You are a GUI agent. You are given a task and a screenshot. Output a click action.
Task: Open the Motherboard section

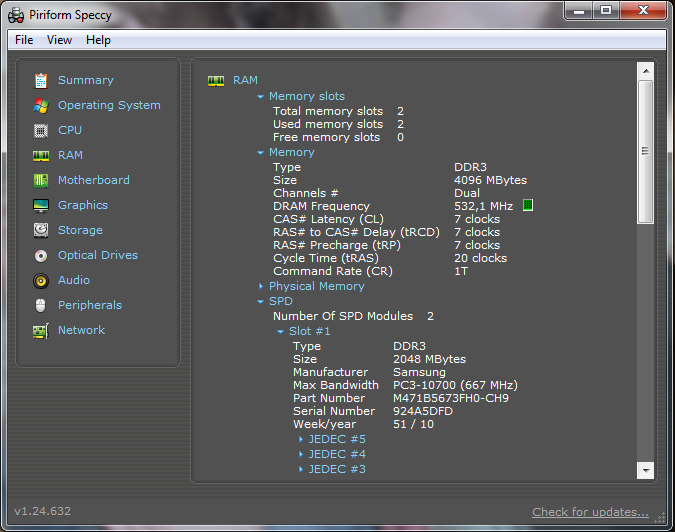(x=93, y=180)
